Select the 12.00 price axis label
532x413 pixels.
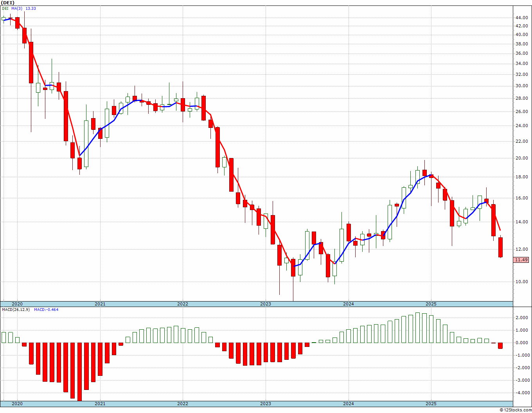pos(521,249)
